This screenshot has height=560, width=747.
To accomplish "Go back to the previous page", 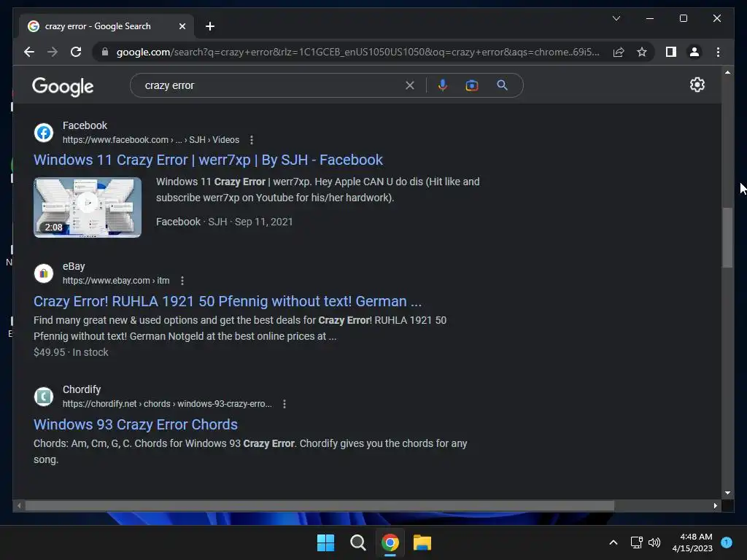I will pos(29,52).
